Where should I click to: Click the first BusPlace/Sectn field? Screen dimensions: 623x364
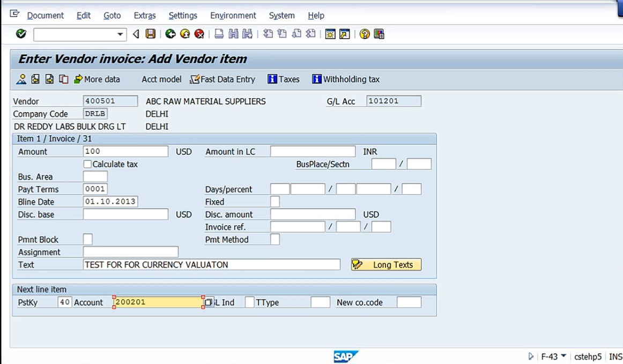(384, 164)
